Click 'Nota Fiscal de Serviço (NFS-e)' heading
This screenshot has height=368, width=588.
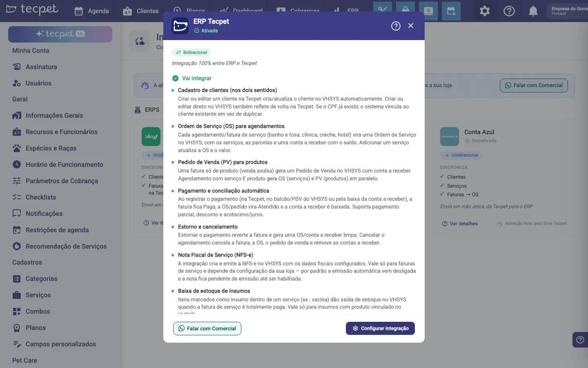[216, 255]
